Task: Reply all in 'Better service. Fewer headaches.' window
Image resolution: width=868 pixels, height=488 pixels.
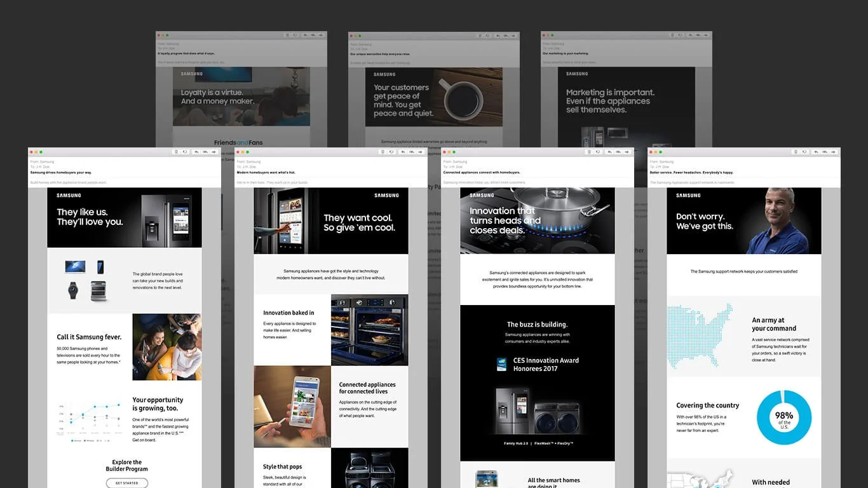Action: tap(825, 152)
